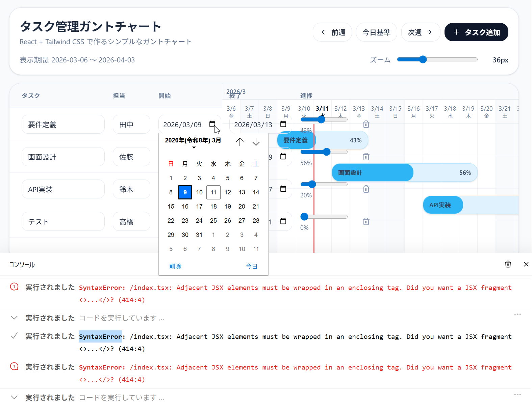Viewport: 532px width, 408px height.
Task: Click the テスト progress slider at 0%
Action: tap(324, 217)
